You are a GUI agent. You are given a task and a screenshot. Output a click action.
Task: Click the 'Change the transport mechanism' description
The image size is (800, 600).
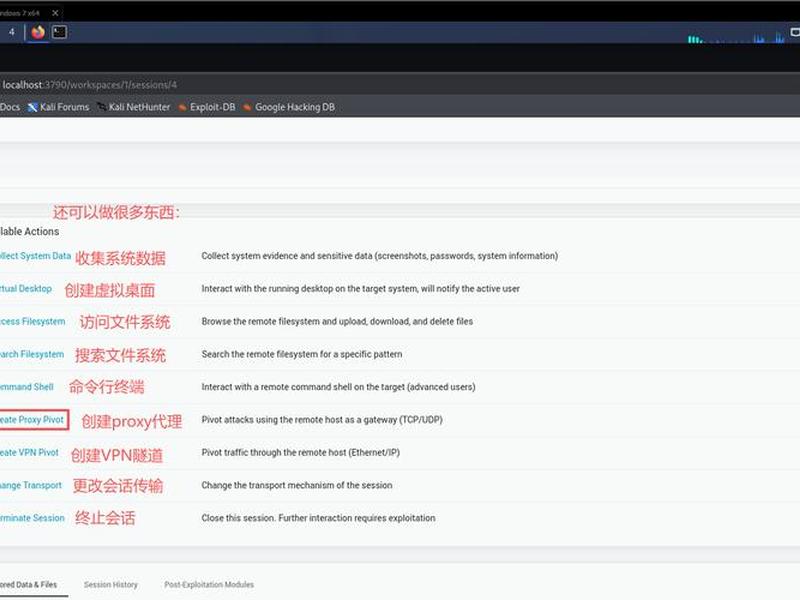297,485
